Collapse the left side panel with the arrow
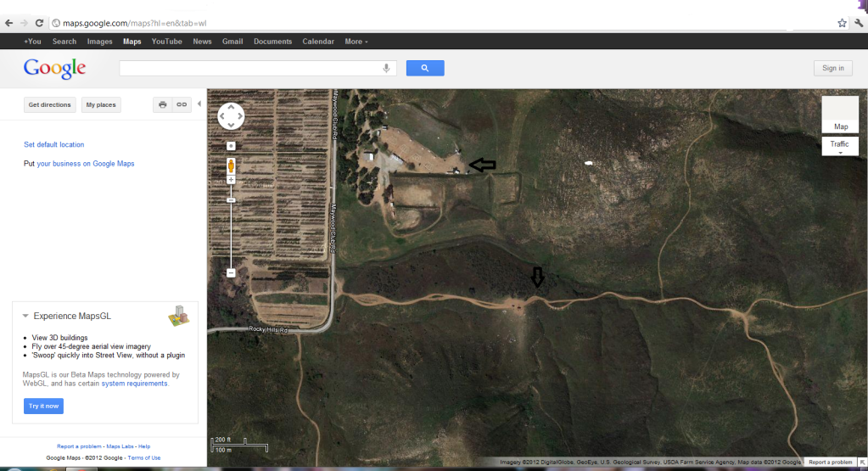Screen dimensions: 868x471 pyautogui.click(x=199, y=104)
